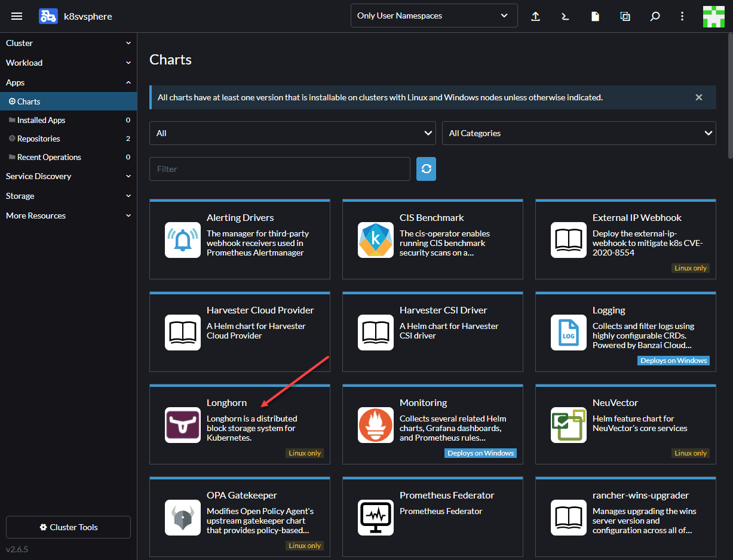Open the vertical three-dots menu
Viewport: 733px width, 560px height.
tap(682, 16)
